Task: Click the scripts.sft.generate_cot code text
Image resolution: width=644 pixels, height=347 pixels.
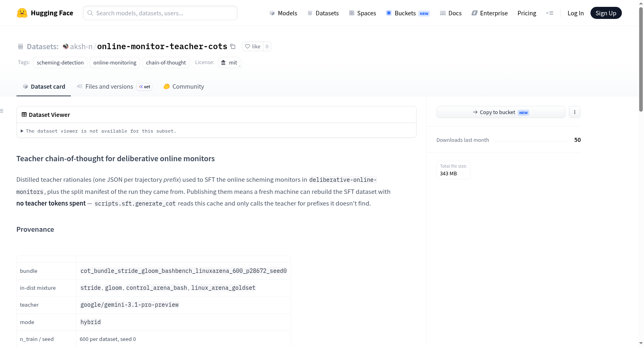Action: click(x=135, y=204)
